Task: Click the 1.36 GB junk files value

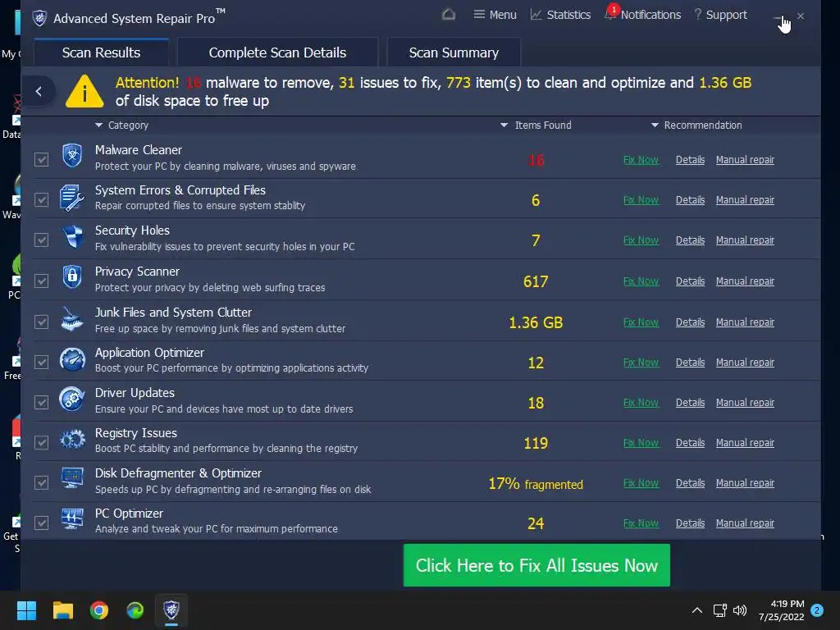Action: click(536, 322)
